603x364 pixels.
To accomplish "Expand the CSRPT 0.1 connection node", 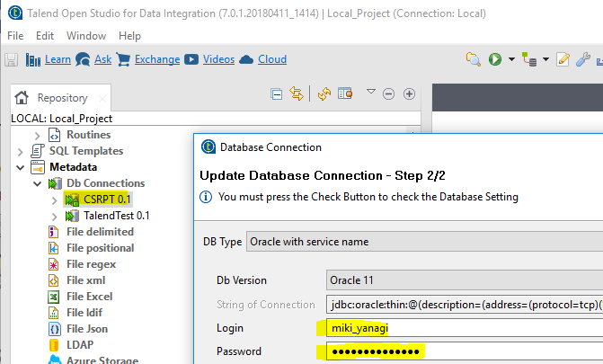I will [54, 200].
